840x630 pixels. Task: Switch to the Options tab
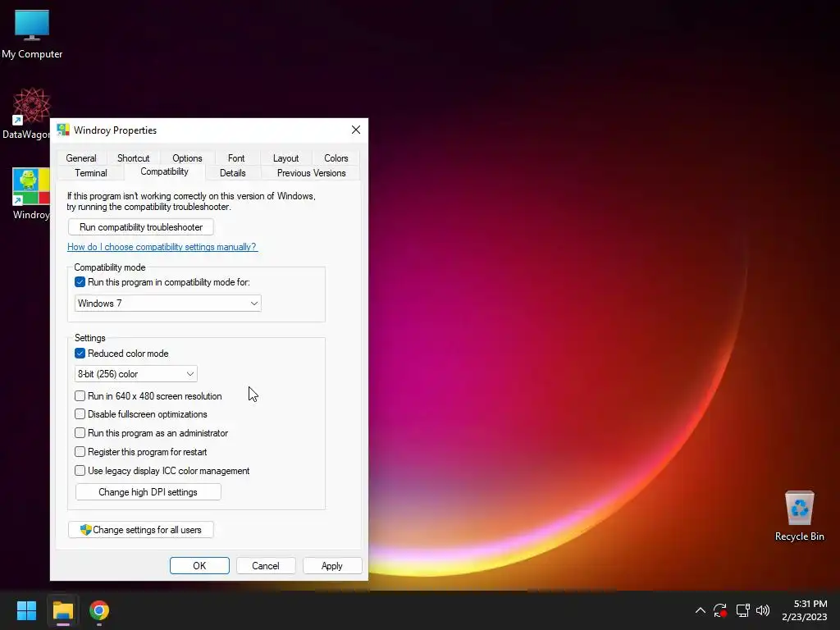[x=187, y=158]
